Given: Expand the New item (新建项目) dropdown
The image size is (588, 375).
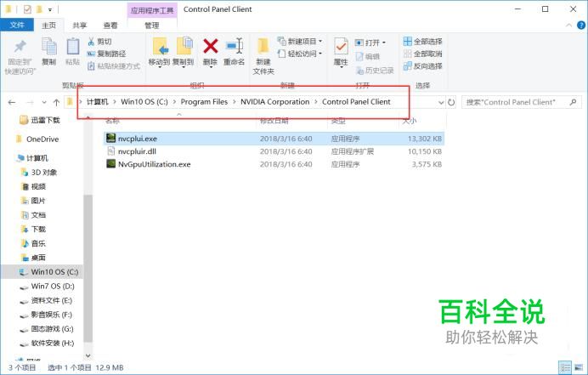Looking at the screenshot, I should pyautogui.click(x=320, y=42).
